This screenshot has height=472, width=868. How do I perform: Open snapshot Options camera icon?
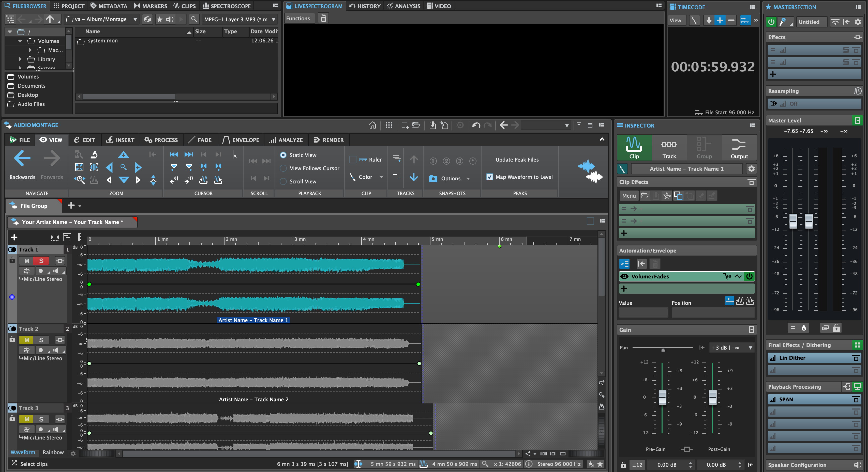pyautogui.click(x=433, y=178)
